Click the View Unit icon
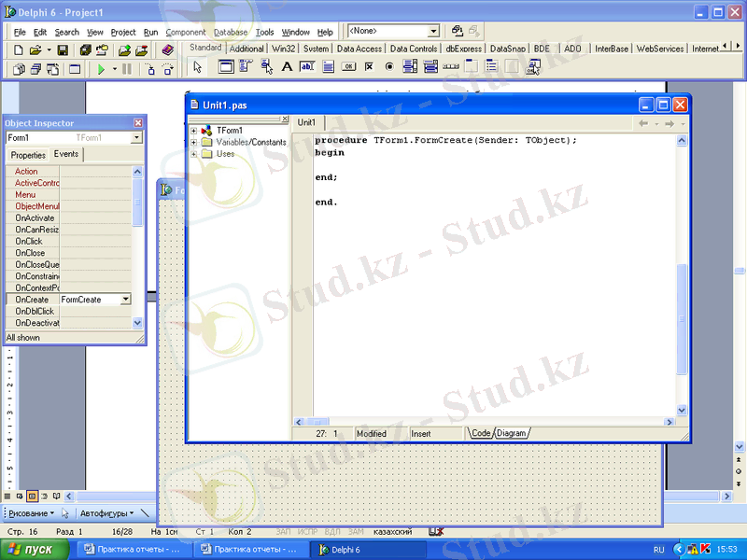Screen dimensions: 747x560 click(19, 69)
